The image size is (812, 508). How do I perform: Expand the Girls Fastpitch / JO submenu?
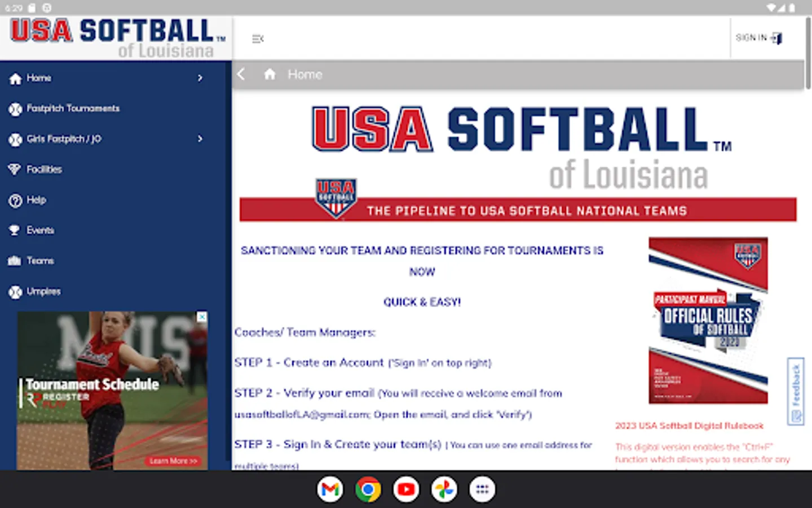[200, 139]
